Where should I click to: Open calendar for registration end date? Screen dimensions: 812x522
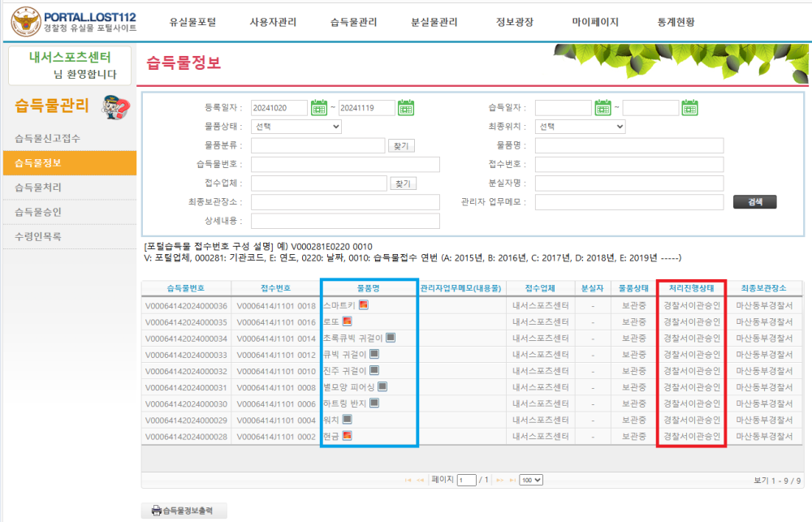point(407,107)
